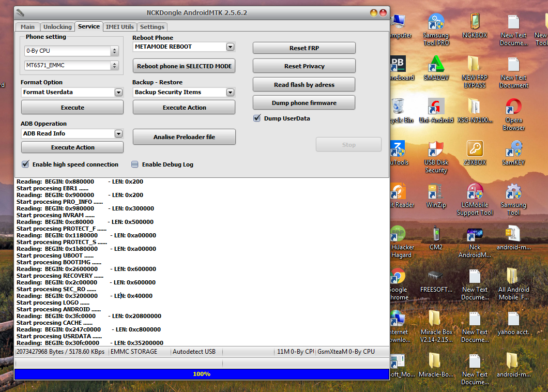The width and height of the screenshot is (548, 392).
Task: Expand the METAMODE REBOOT dropdown
Action: [x=230, y=47]
